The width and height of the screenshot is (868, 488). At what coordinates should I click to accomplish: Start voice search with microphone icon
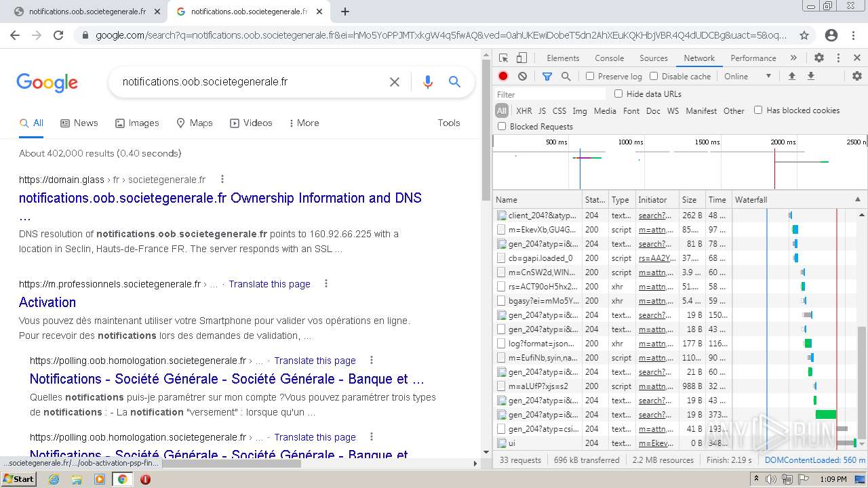coord(427,82)
